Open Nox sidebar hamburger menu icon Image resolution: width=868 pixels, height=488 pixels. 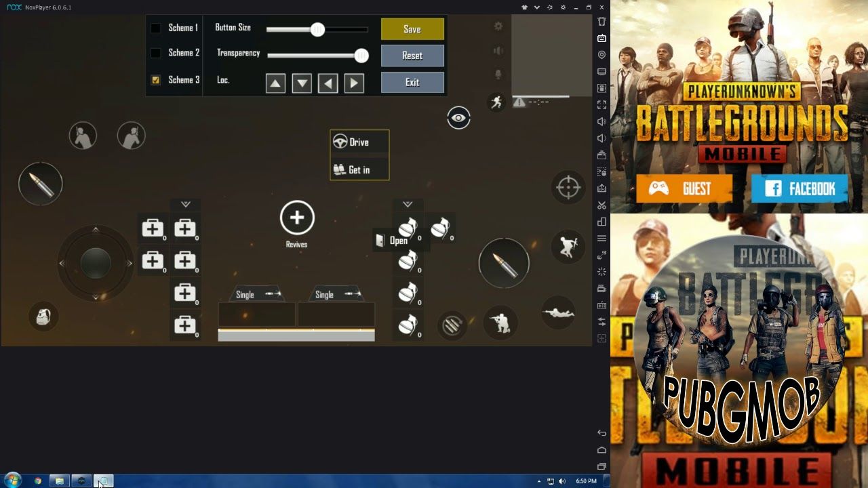[601, 239]
